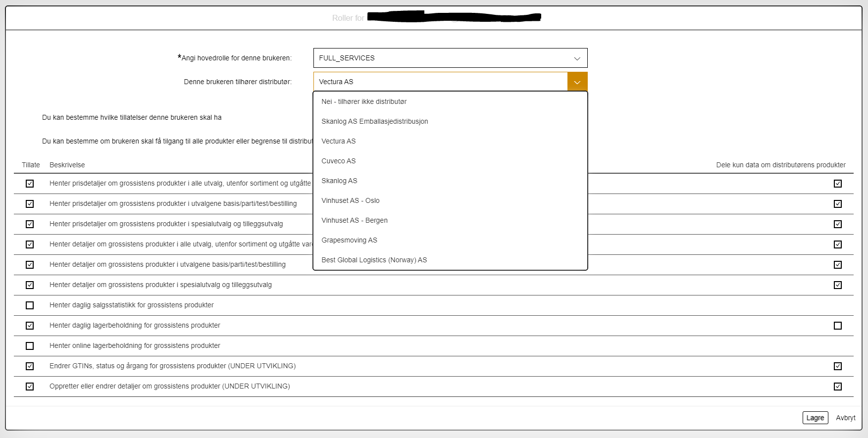
Task: Click the Lagre button
Action: (x=815, y=418)
